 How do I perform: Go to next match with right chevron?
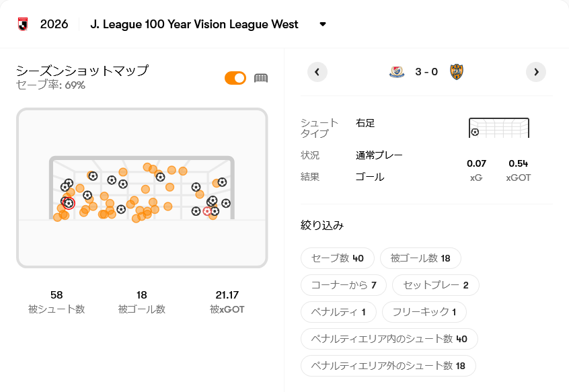pos(536,72)
